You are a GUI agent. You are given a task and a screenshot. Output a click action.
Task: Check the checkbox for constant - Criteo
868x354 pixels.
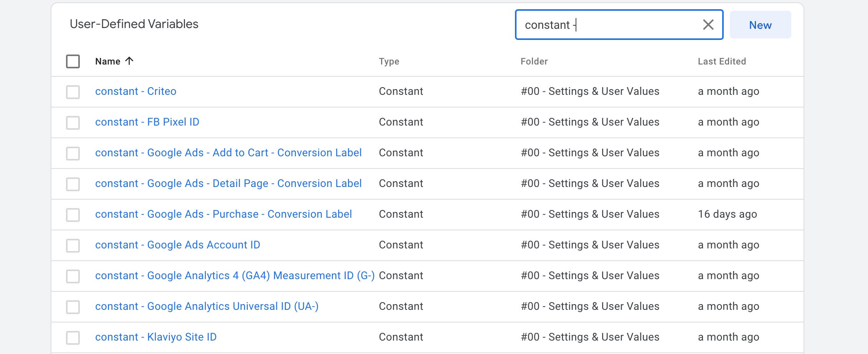pyautogui.click(x=73, y=91)
